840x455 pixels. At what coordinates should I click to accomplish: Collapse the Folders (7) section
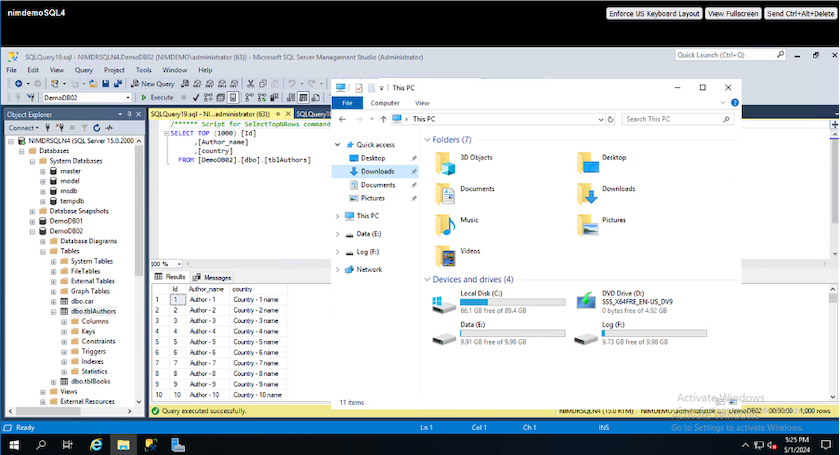coord(427,140)
